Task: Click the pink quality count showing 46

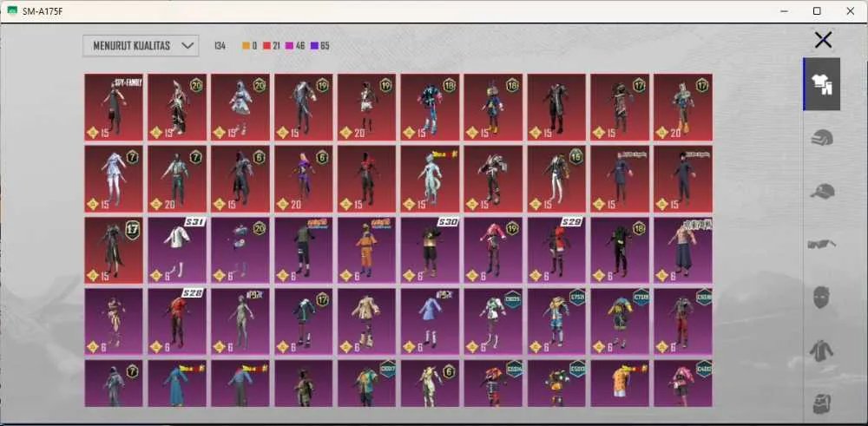Action: click(x=296, y=46)
